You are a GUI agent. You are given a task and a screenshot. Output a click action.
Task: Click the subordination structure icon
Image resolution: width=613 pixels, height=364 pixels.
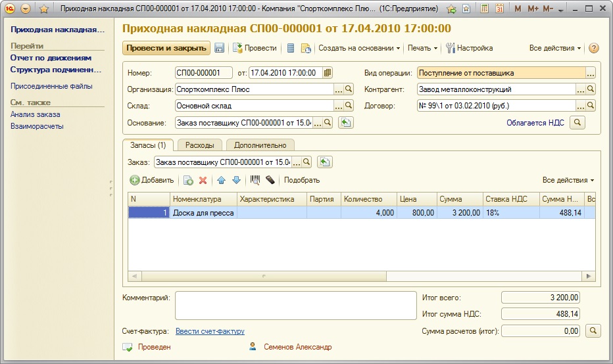coord(306,48)
